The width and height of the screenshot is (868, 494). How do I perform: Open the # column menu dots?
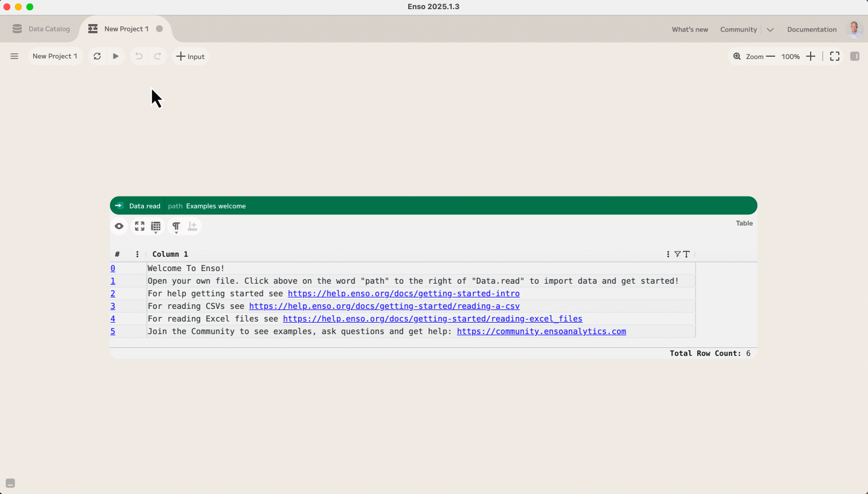pos(137,254)
